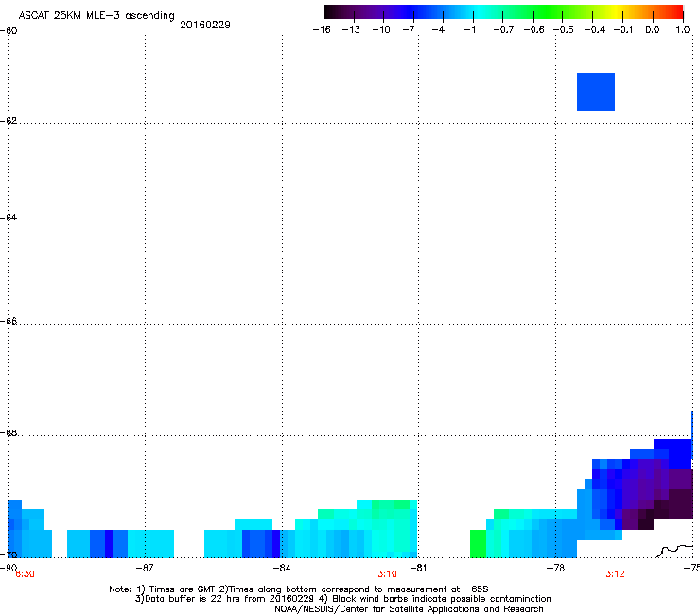Click the colorbar tick label '-16'
The height and width of the screenshot is (615, 700).
[x=322, y=30]
